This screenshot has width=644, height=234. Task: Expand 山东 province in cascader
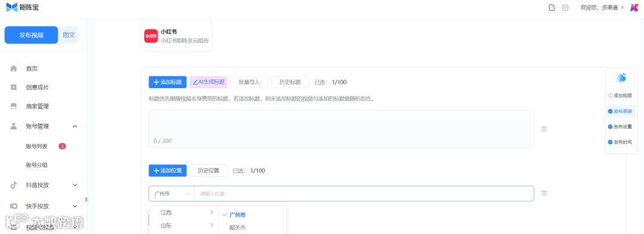[x=184, y=225]
